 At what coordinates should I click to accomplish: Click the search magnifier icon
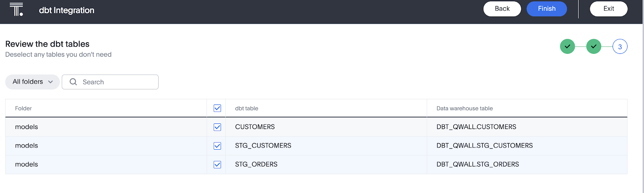73,82
